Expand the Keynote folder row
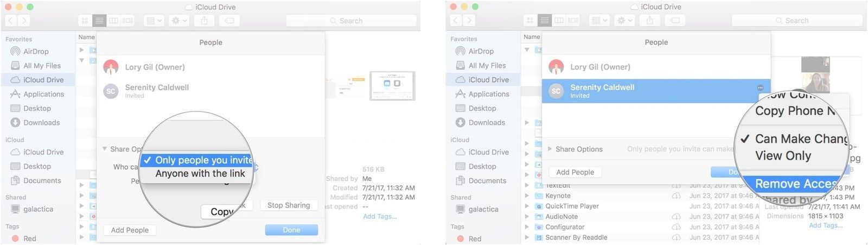 pos(527,196)
